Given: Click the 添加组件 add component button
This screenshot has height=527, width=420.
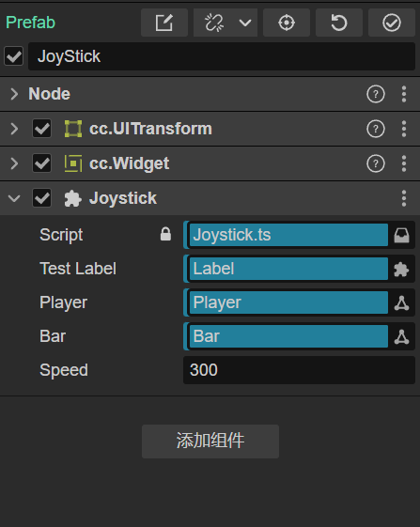Looking at the screenshot, I should tap(210, 442).
